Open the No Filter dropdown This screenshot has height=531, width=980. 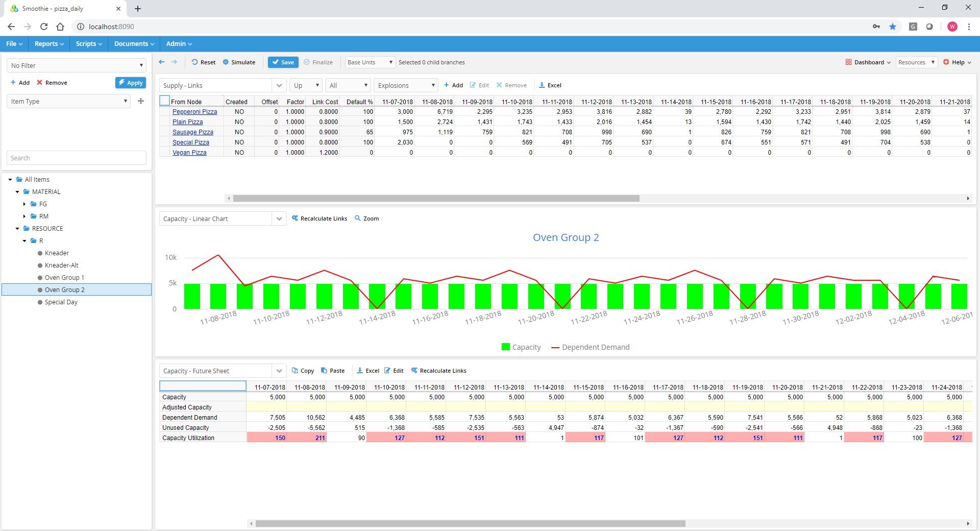[x=77, y=65]
